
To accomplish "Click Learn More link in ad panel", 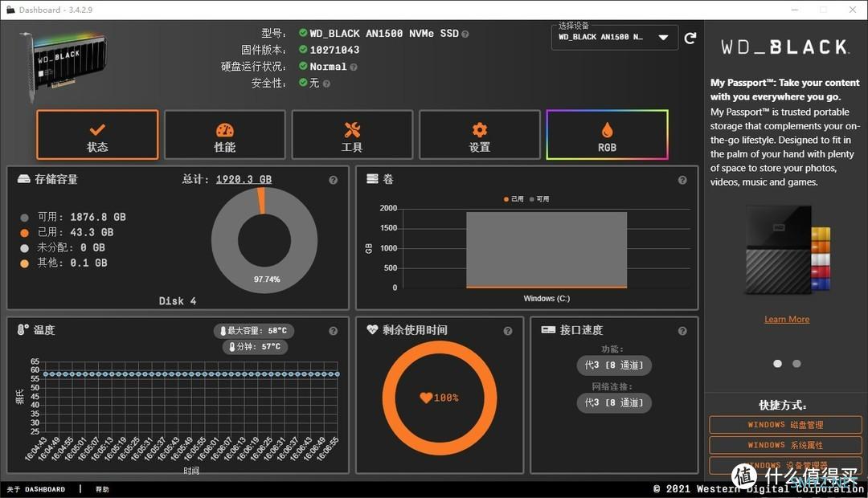I will [787, 319].
